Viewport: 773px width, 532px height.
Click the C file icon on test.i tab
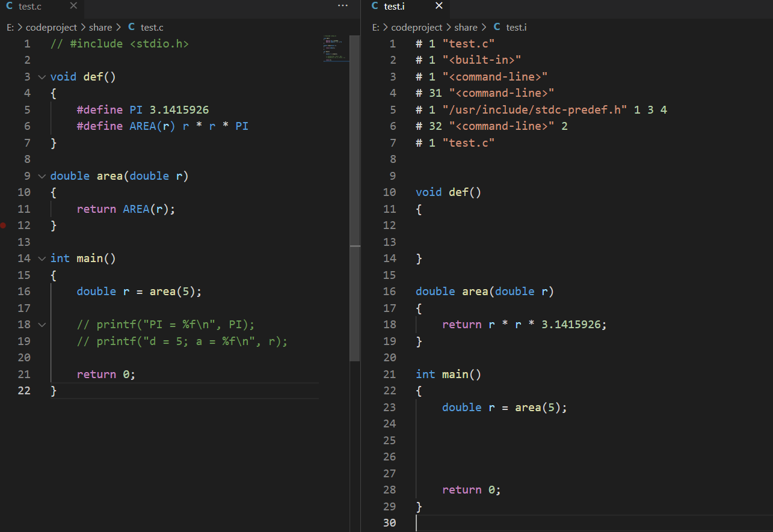pyautogui.click(x=375, y=6)
